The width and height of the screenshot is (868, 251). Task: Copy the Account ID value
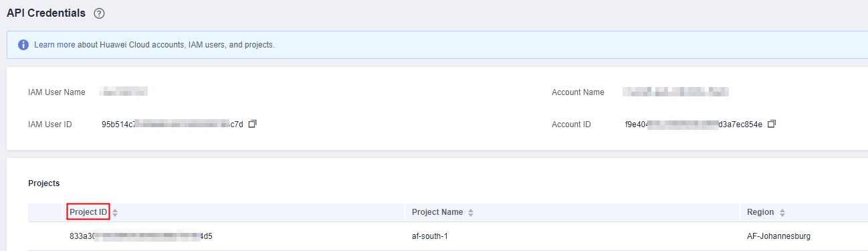(772, 124)
